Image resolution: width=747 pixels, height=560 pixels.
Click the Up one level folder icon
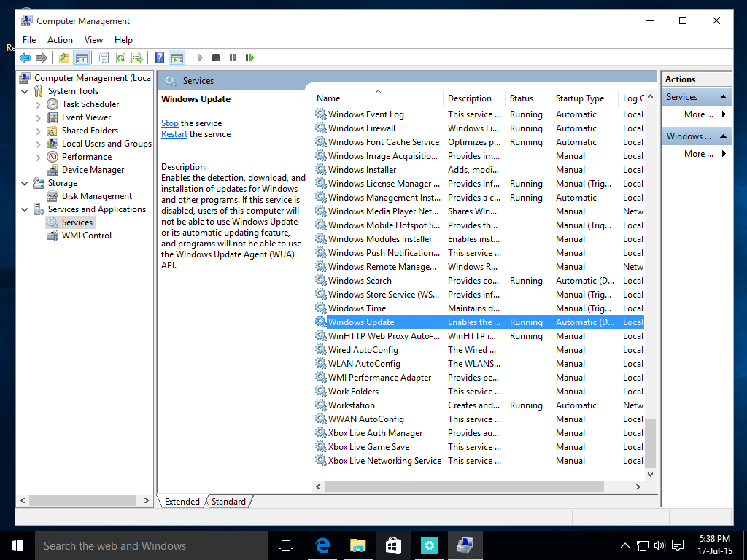[x=64, y=58]
